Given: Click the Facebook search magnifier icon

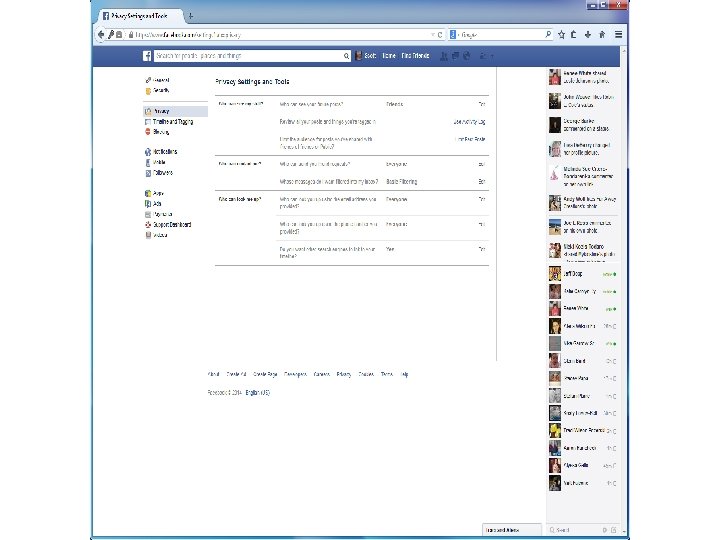Looking at the screenshot, I should pyautogui.click(x=346, y=56).
